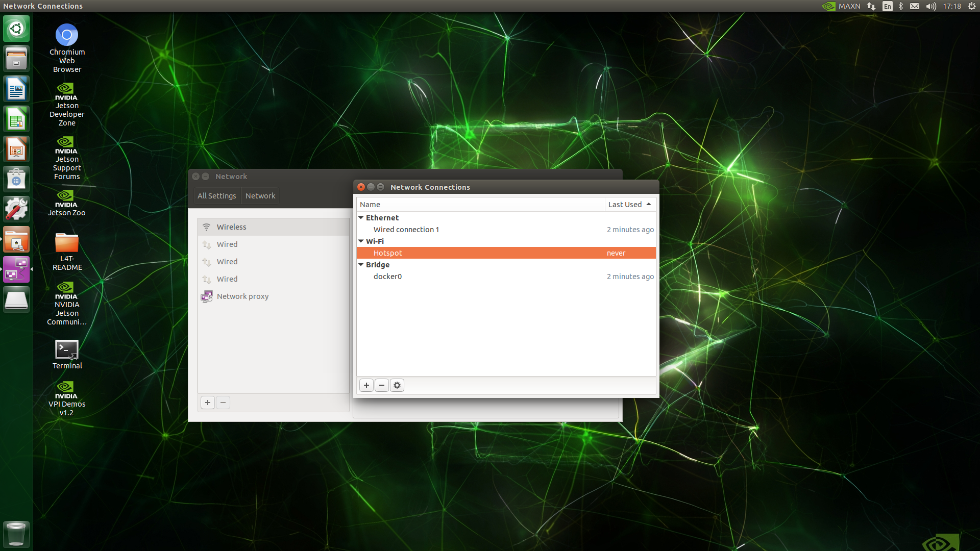The height and width of the screenshot is (551, 980).
Task: Collapse the Bridge group
Action: coord(361,264)
